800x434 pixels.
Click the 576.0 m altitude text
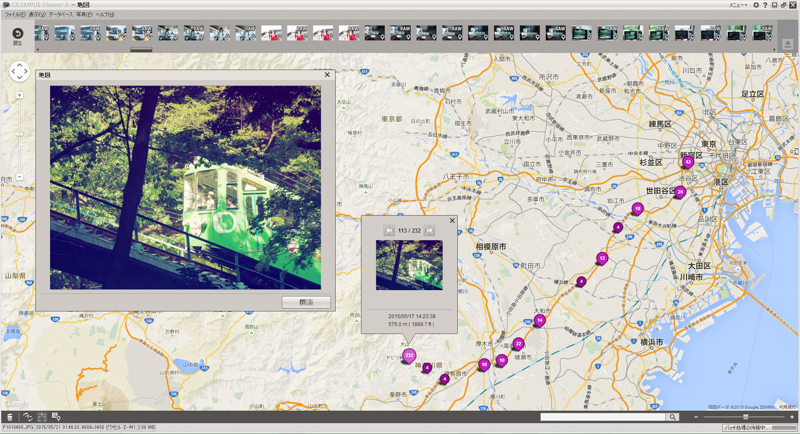411,324
